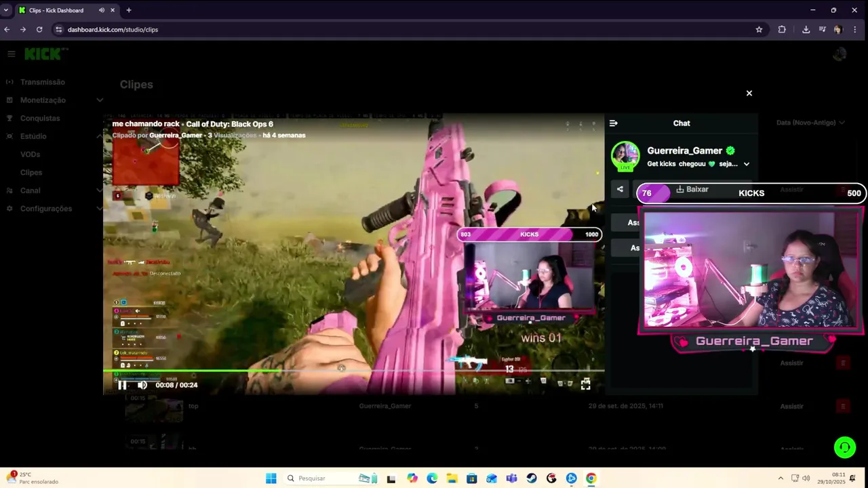868x488 pixels.
Task: Open the Chrome three-dot menu
Action: [854, 29]
